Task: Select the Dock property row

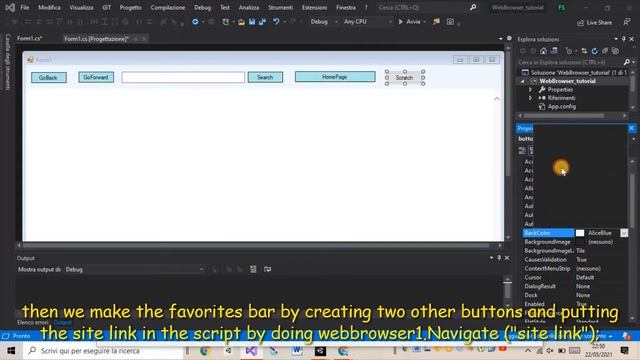Action: [x=575, y=295]
